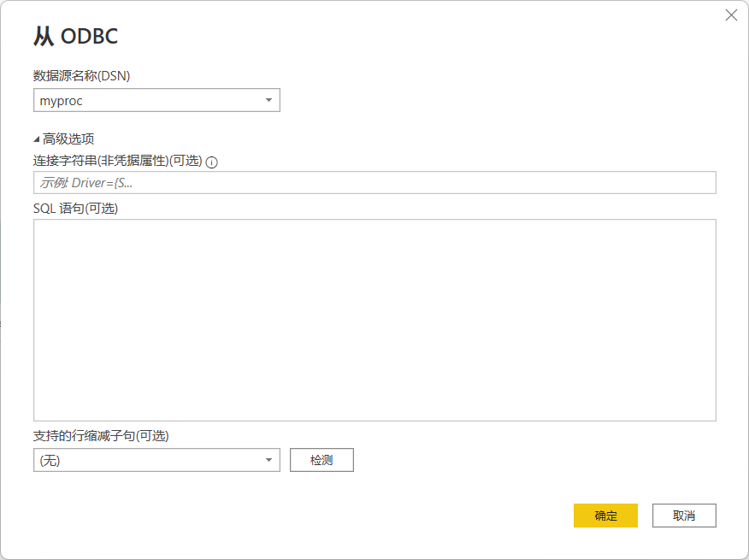Expand the row reduction clause dropdown arrow

[x=268, y=460]
